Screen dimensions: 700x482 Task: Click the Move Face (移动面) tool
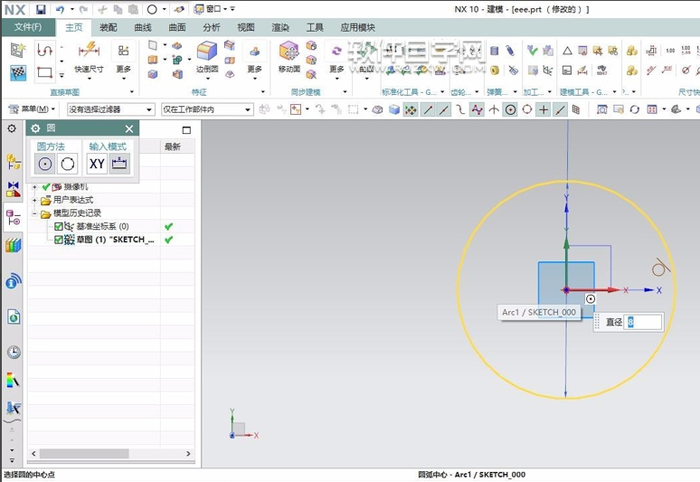288,52
